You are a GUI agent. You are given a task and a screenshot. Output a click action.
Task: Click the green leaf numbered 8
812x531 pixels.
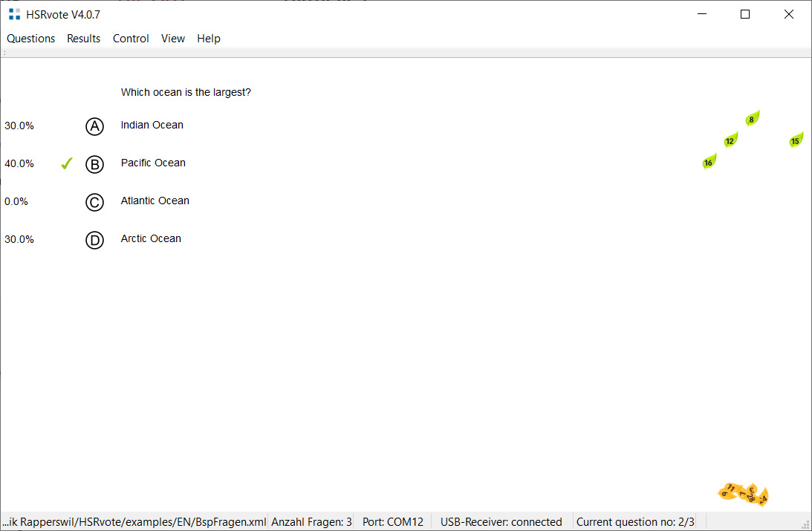click(752, 119)
